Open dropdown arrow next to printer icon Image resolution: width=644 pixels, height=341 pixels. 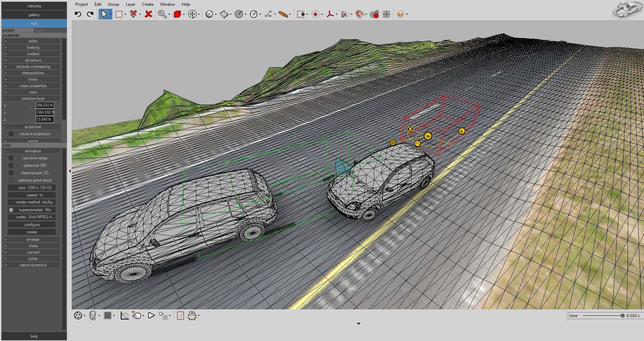pyautogui.click(x=199, y=316)
